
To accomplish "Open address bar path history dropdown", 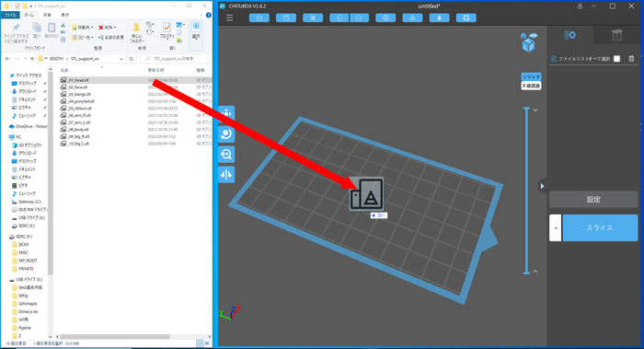I will click(121, 59).
